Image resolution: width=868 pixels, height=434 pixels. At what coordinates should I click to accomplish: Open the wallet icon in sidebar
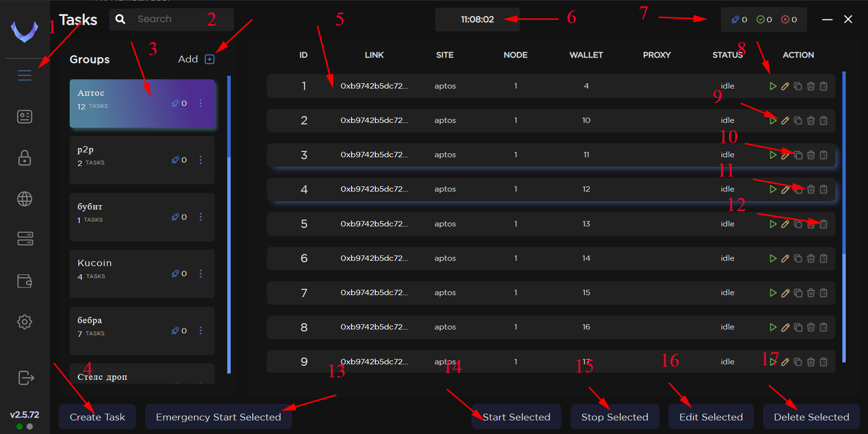(25, 281)
